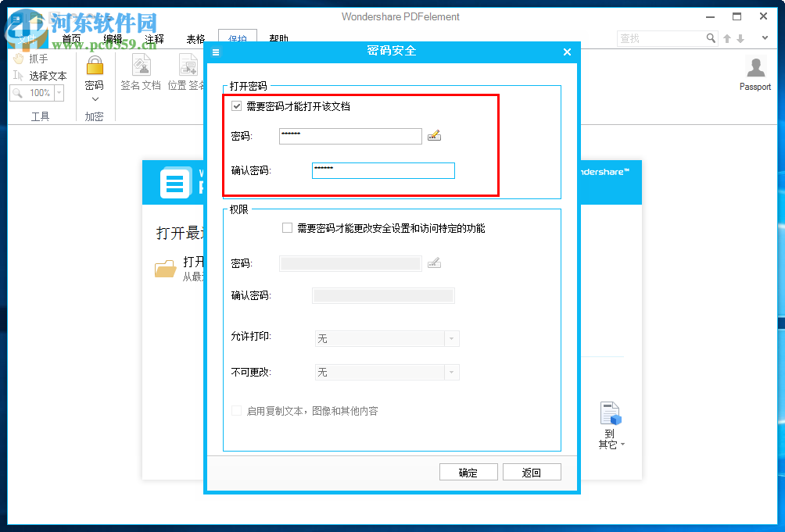Image resolution: width=785 pixels, height=532 pixels.
Task: Open Passport account panel
Action: (755, 68)
